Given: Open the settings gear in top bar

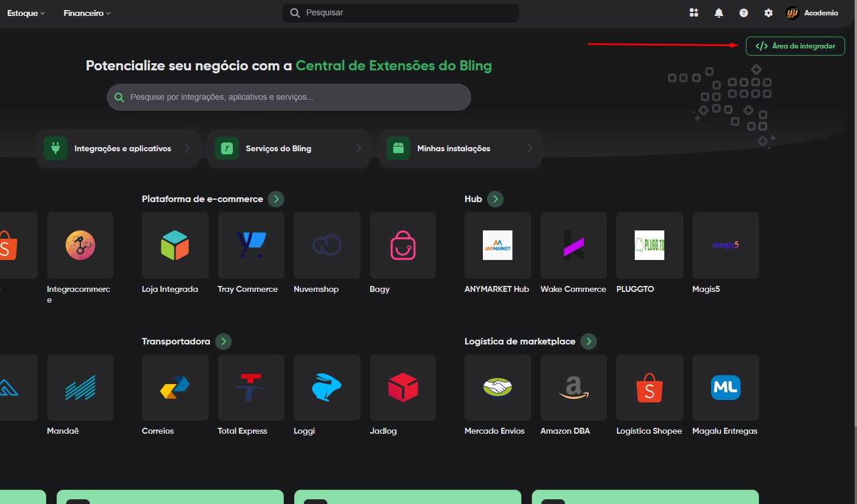Looking at the screenshot, I should [x=768, y=13].
